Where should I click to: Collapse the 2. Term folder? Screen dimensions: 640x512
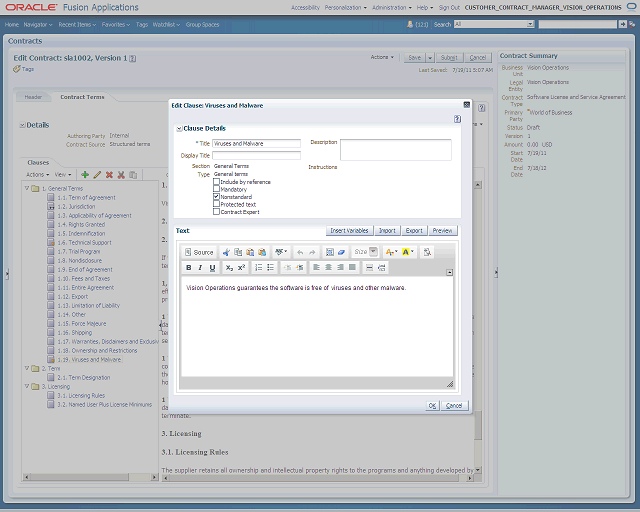coord(27,368)
